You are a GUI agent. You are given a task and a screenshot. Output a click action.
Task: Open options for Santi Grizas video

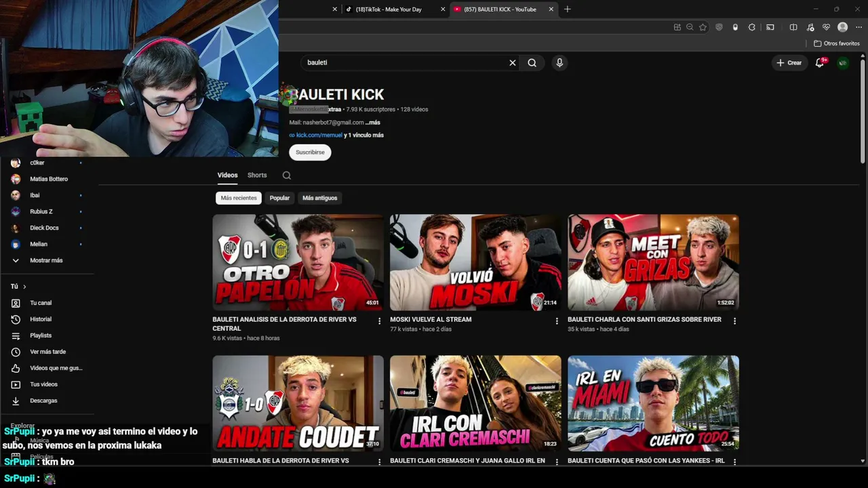734,321
